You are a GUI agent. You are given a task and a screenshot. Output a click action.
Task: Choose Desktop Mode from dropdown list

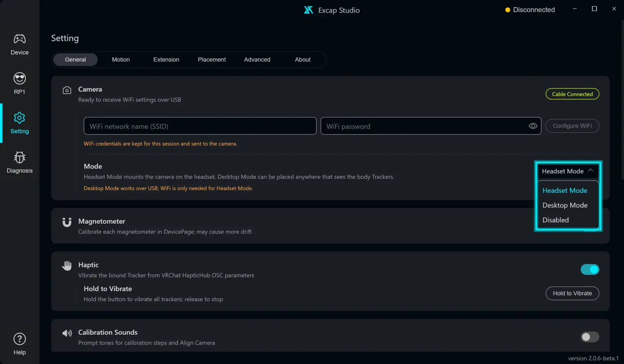pyautogui.click(x=565, y=205)
